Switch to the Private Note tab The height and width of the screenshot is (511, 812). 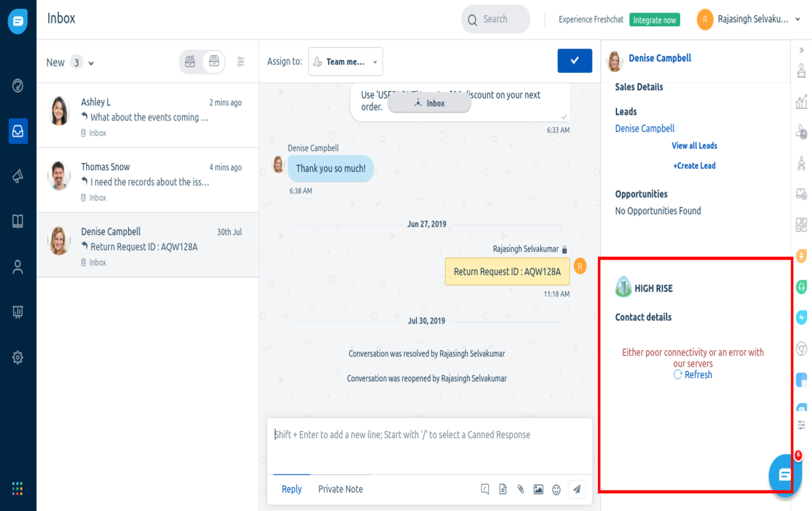coord(340,489)
